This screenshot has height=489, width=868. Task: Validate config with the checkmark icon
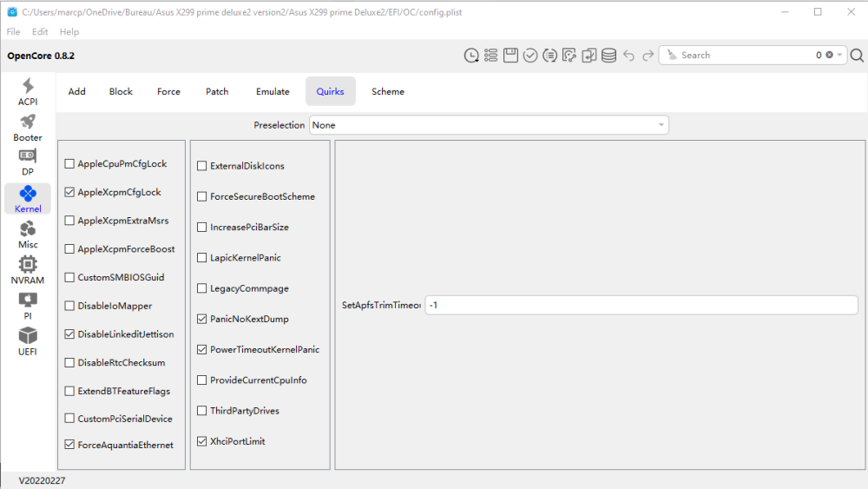point(530,56)
